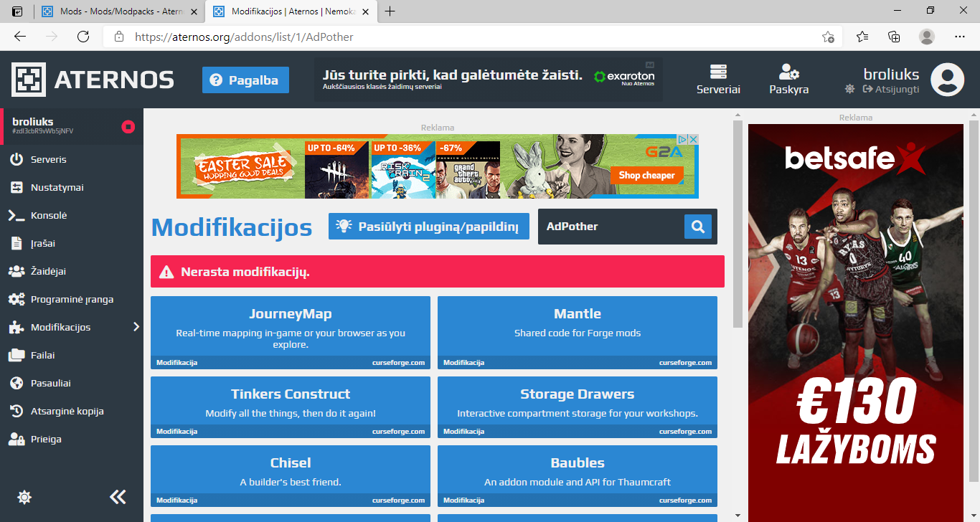Select the Modifikacijos Aternos browser tab
980x522 pixels.
coord(293,11)
